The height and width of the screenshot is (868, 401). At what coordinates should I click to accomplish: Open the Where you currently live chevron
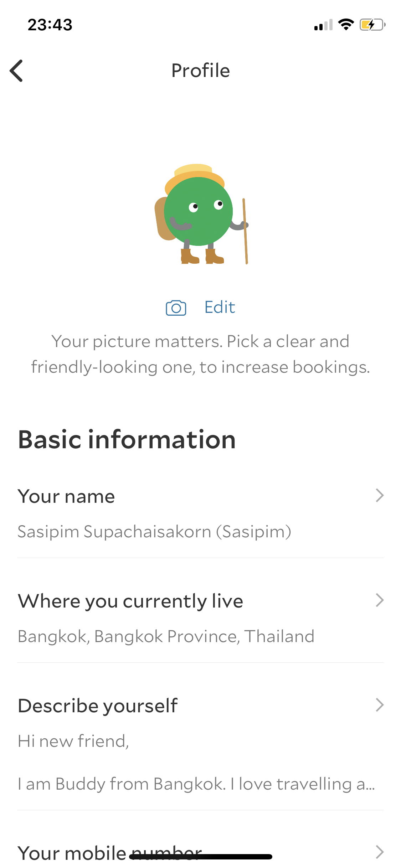pyautogui.click(x=379, y=600)
